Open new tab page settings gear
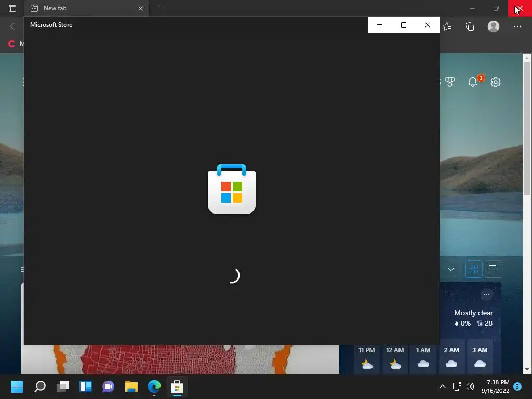Screen dimensions: 532x399 (495, 82)
